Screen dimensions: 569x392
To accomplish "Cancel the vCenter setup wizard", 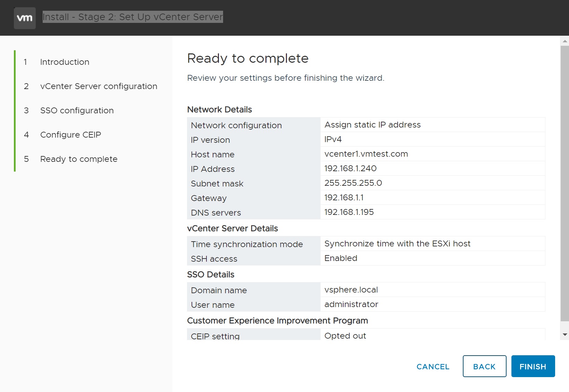I will [433, 366].
